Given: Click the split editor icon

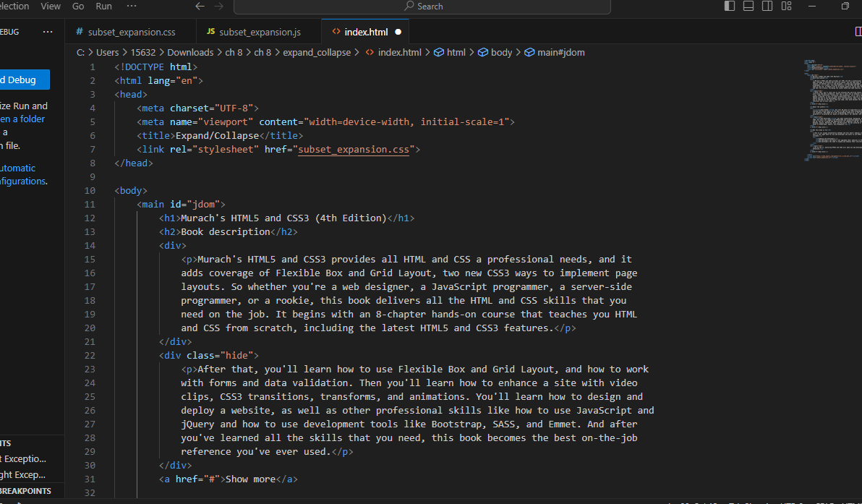Looking at the screenshot, I should (x=858, y=32).
